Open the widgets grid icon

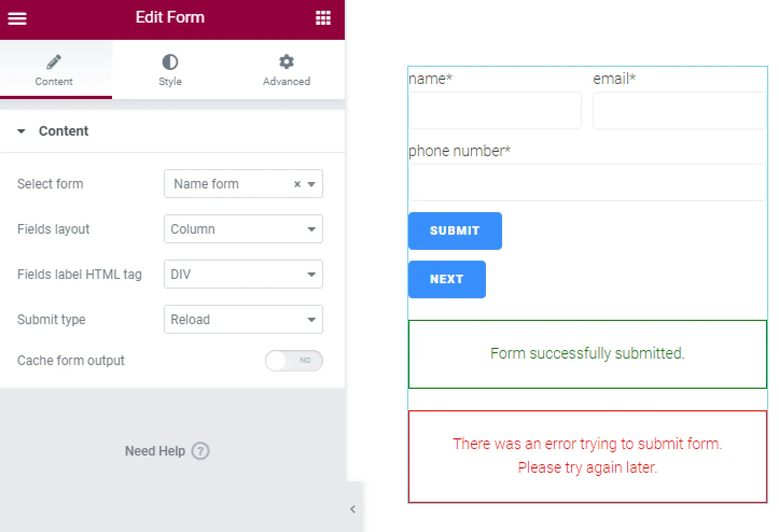[323, 18]
